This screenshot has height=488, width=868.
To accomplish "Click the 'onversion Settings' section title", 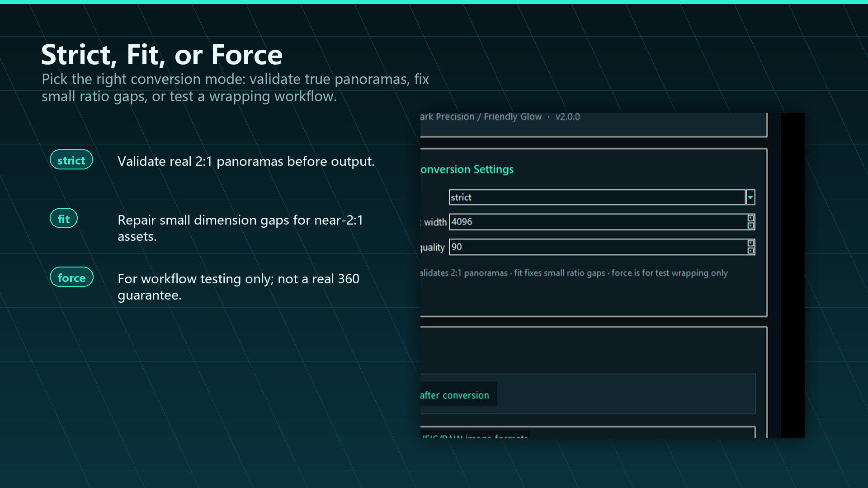I will (467, 169).
